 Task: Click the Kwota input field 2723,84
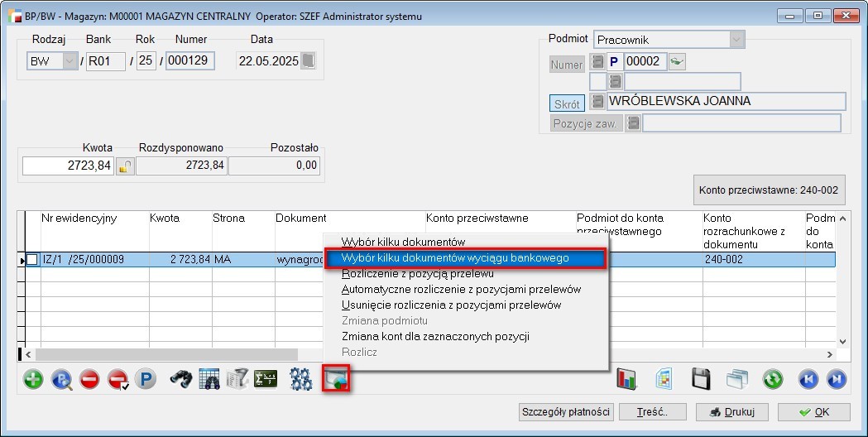(68, 166)
